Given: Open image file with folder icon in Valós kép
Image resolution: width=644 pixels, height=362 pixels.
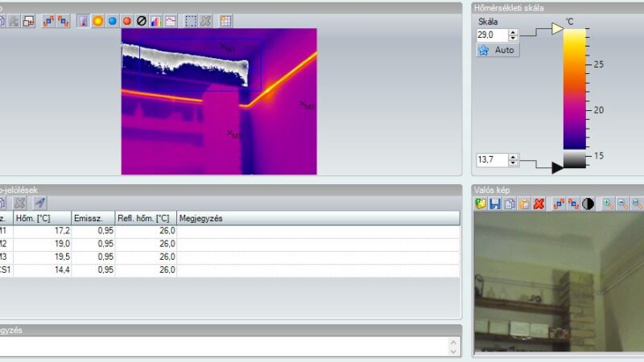Looking at the screenshot, I should [x=481, y=204].
